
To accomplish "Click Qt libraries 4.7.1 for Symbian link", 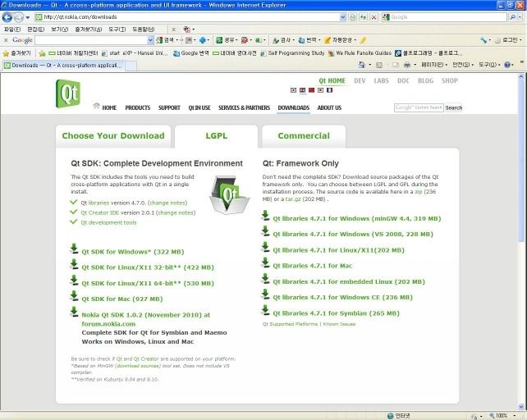I will coord(336,313).
